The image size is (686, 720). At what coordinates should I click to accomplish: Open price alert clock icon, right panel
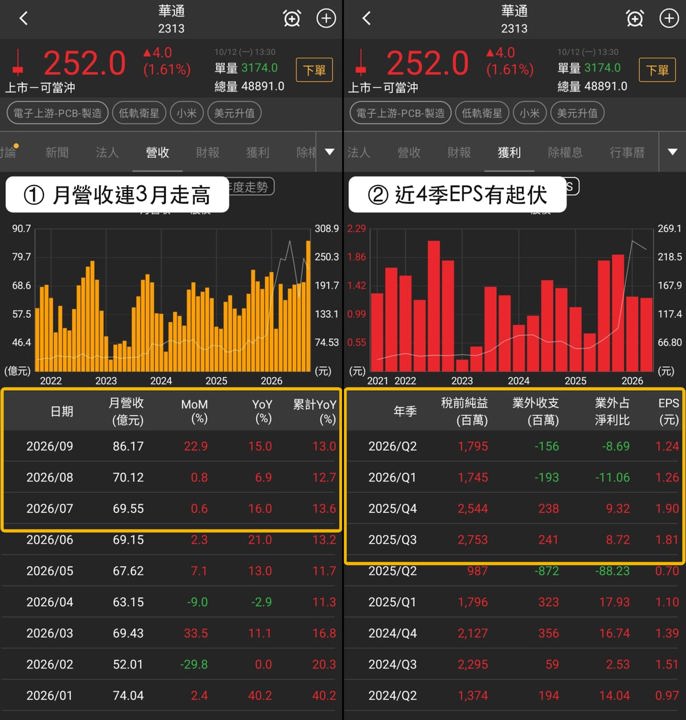point(635,19)
